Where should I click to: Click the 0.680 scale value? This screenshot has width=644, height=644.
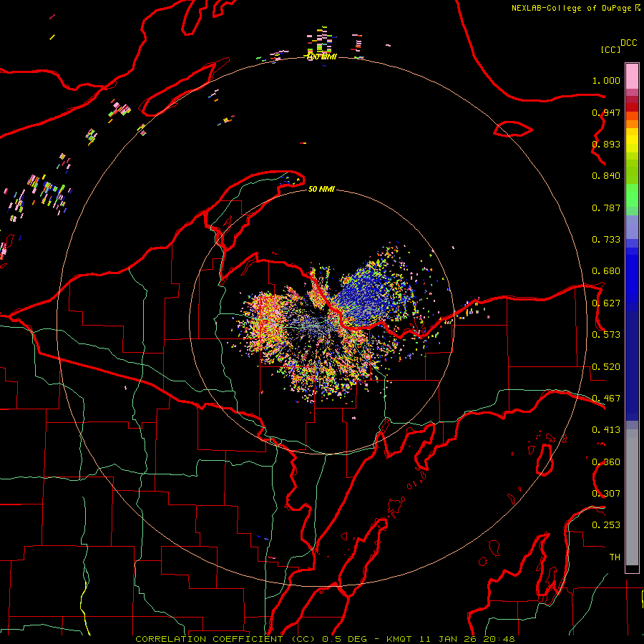pos(606,271)
